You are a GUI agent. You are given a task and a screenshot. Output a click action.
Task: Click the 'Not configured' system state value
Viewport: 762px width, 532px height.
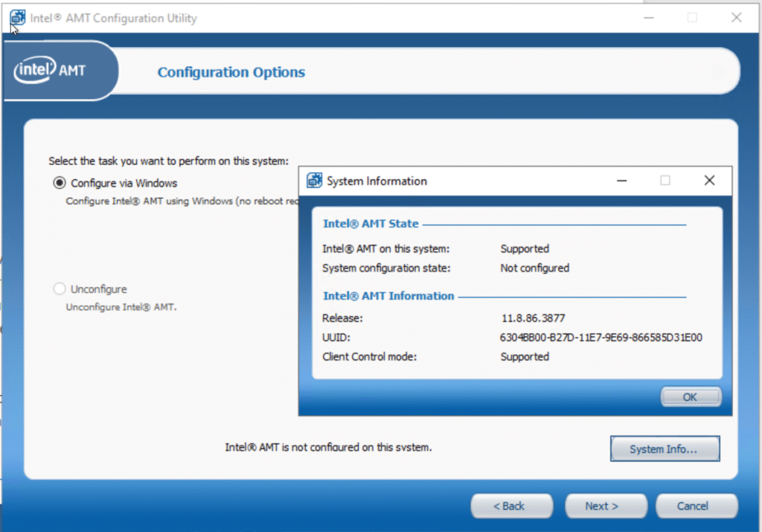tap(534, 268)
